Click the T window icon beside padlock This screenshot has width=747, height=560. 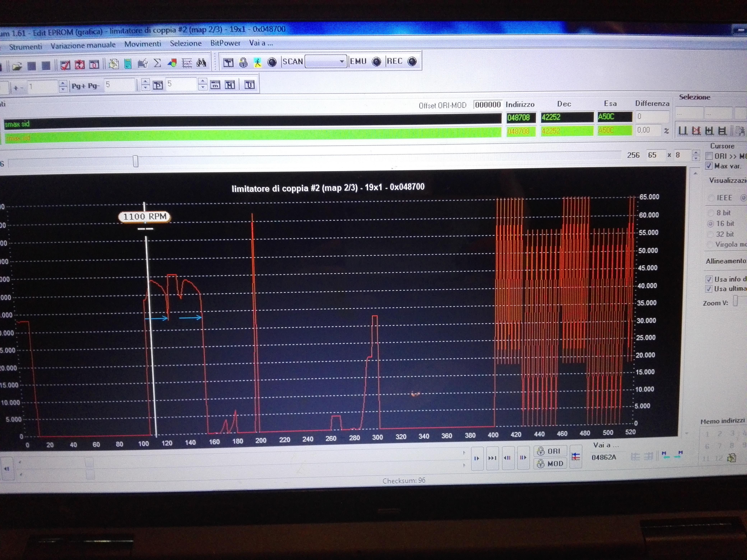pyautogui.click(x=228, y=62)
